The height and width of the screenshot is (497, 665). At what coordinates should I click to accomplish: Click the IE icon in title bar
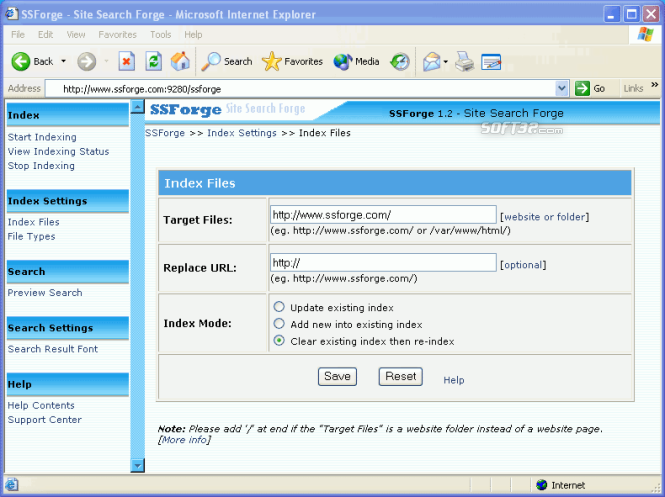[x=11, y=14]
